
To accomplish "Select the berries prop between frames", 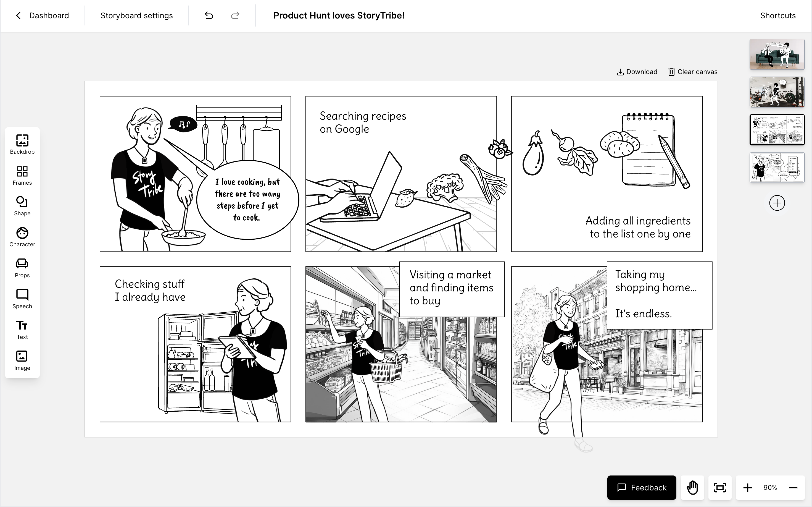I will 500,149.
